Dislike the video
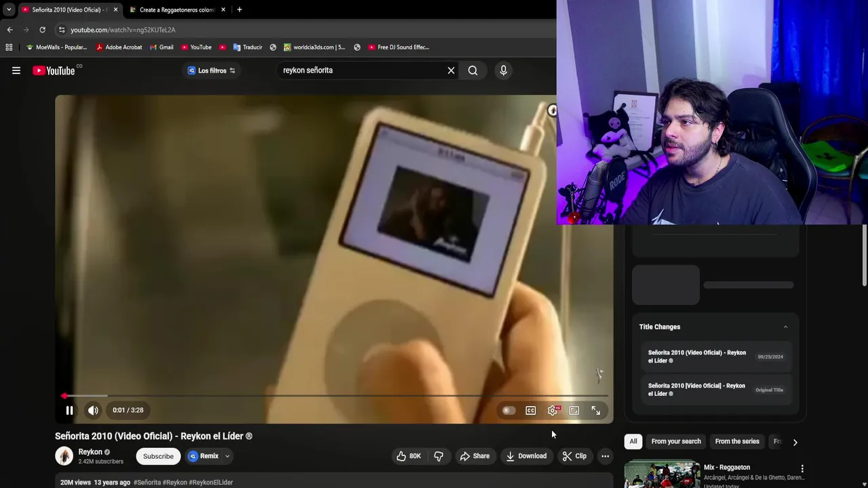This screenshot has width=868, height=488. tap(439, 456)
